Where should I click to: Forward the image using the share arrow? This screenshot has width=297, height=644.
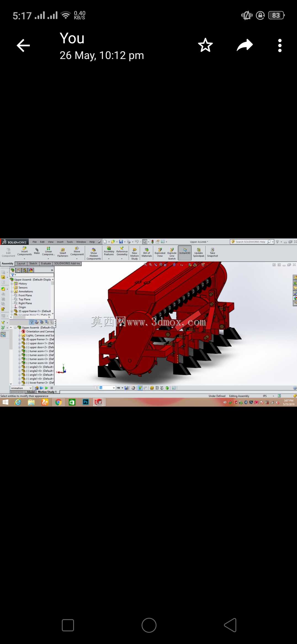tap(245, 45)
